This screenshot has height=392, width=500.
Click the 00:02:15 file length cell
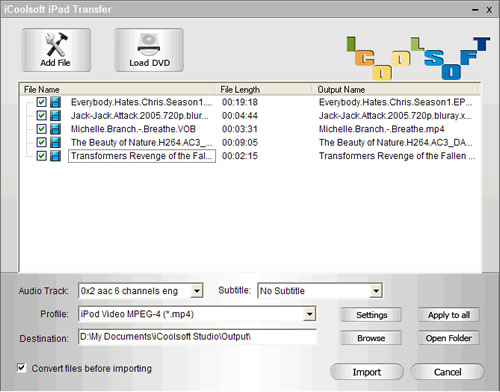[240, 156]
